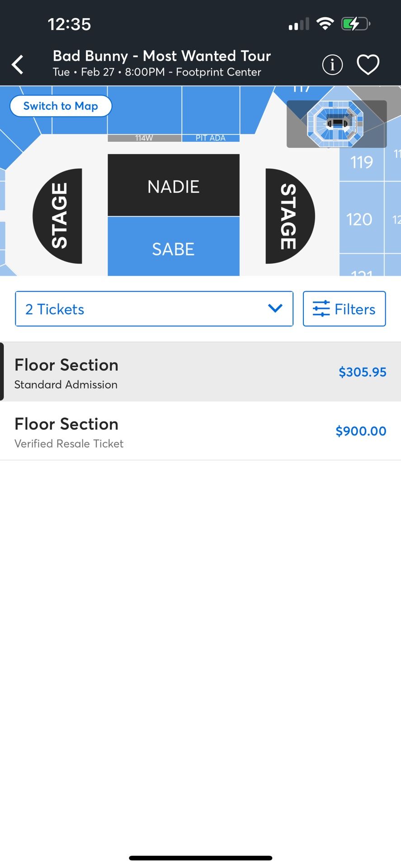
Task: Tap the battery charging status icon
Action: pos(355,24)
